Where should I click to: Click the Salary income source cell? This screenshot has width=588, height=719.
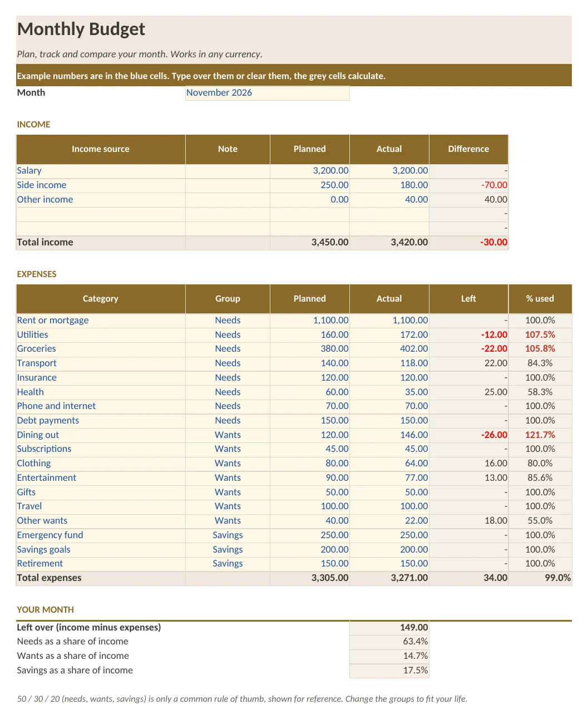[101, 171]
